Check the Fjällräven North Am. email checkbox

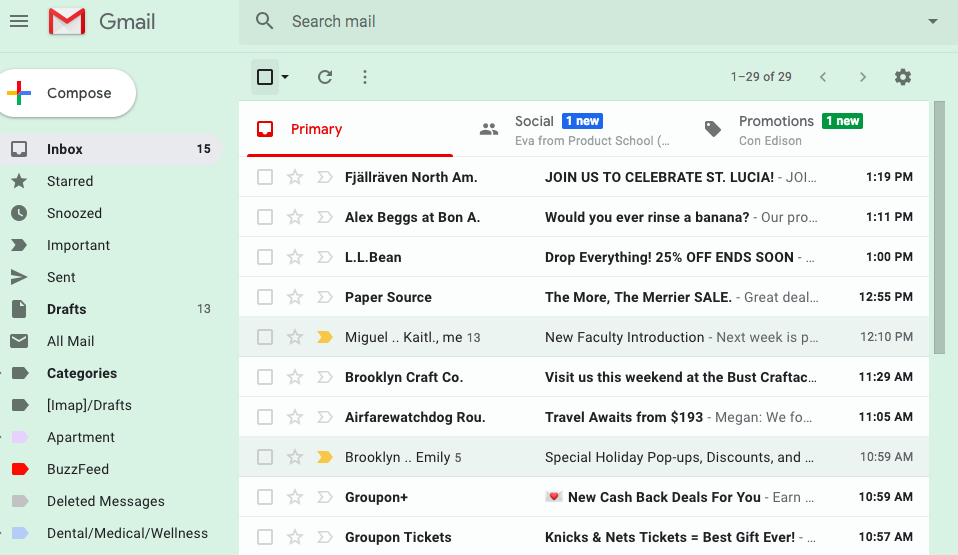pyautogui.click(x=265, y=177)
